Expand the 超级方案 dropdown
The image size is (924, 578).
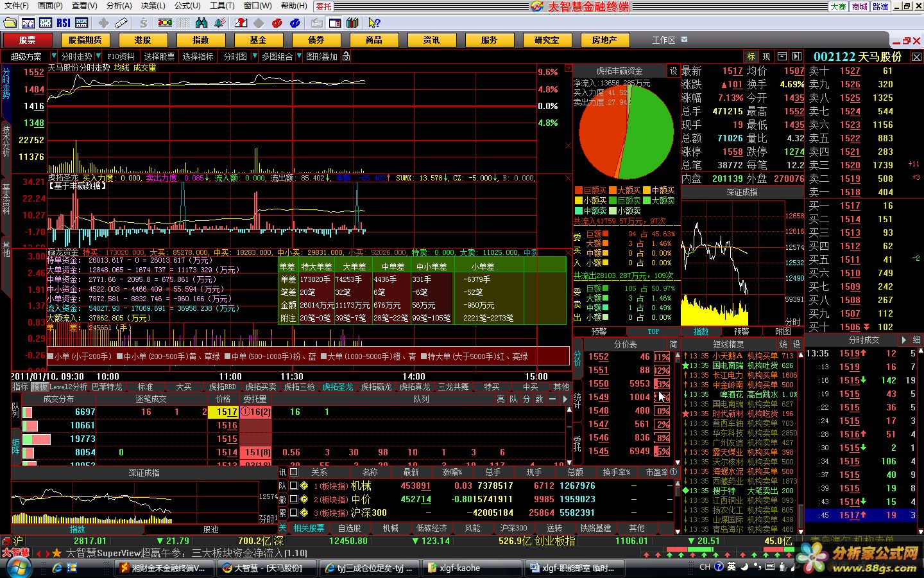pyautogui.click(x=53, y=57)
